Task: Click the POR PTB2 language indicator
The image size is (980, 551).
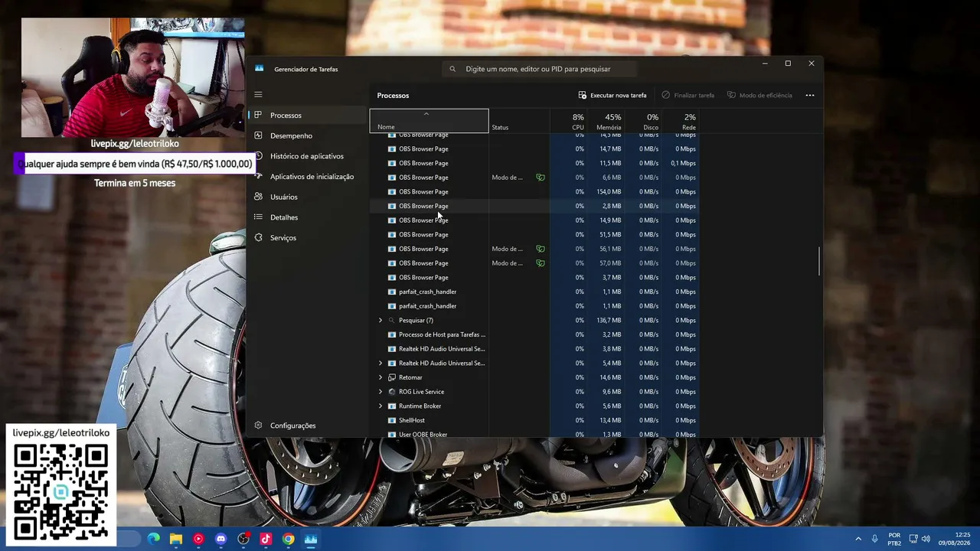Action: click(894, 539)
